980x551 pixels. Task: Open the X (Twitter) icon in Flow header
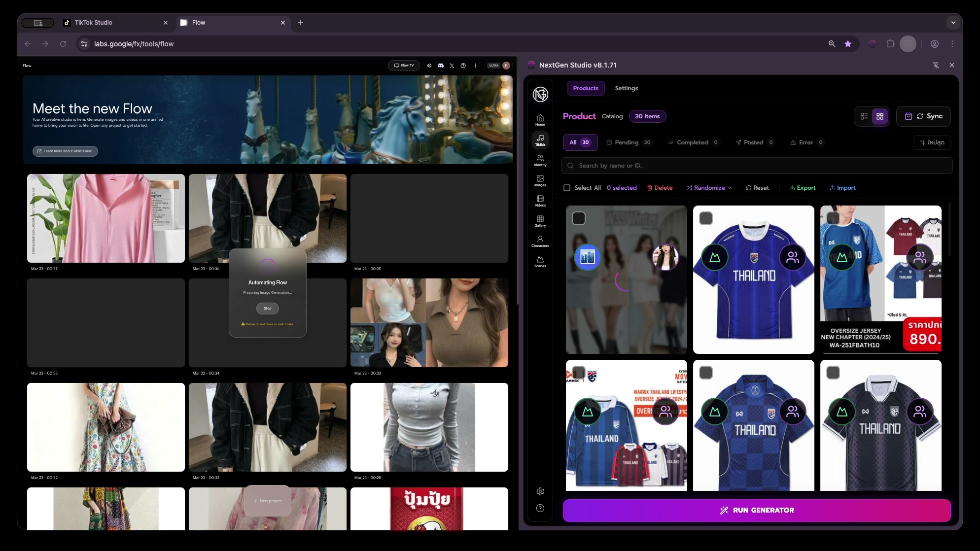(x=452, y=66)
